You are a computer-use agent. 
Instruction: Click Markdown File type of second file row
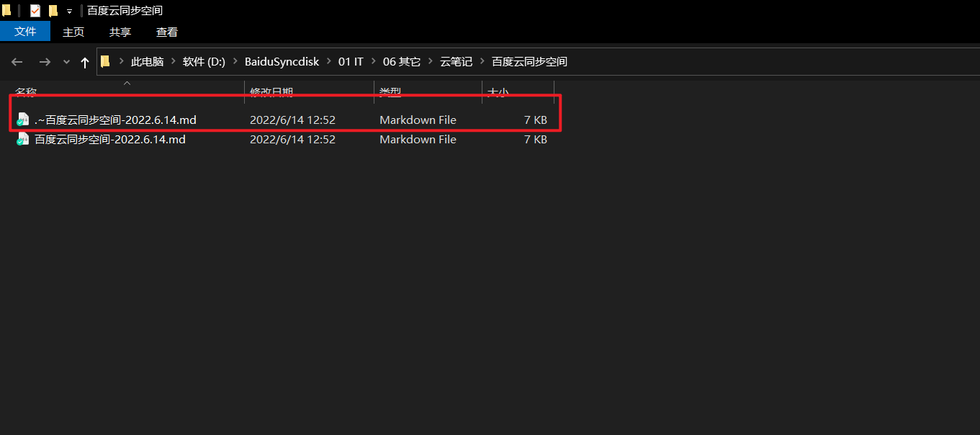coord(418,140)
